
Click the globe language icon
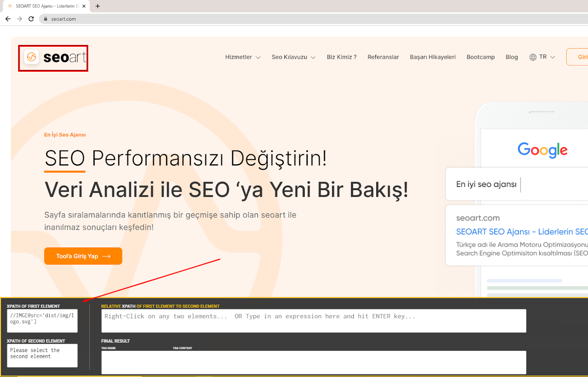(533, 57)
